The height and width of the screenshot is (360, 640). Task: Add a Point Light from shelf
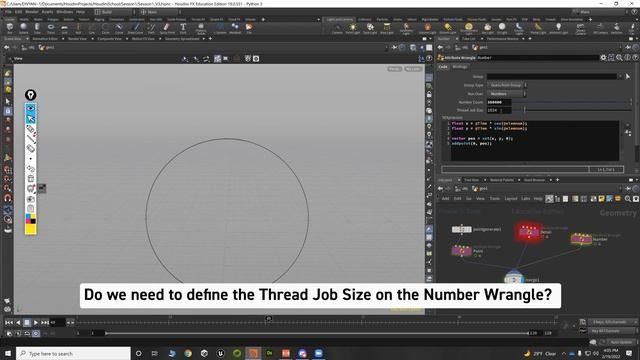pos(353,28)
